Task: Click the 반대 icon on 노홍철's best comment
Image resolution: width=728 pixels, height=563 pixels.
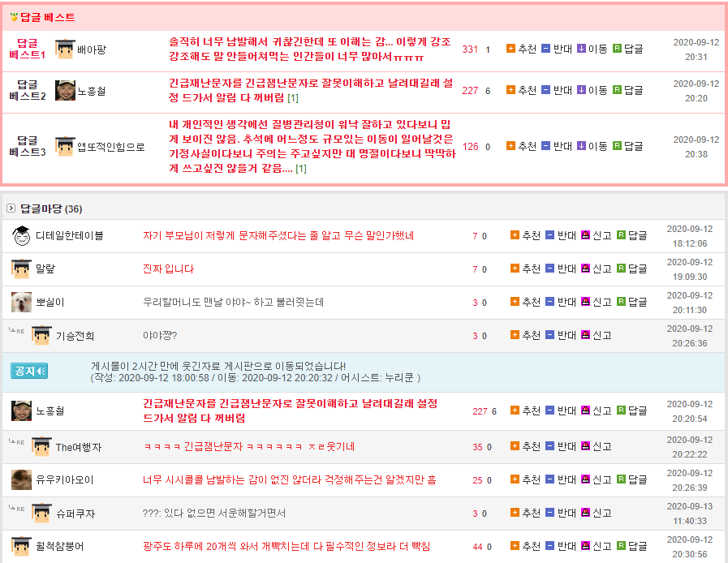Action: coord(545,90)
